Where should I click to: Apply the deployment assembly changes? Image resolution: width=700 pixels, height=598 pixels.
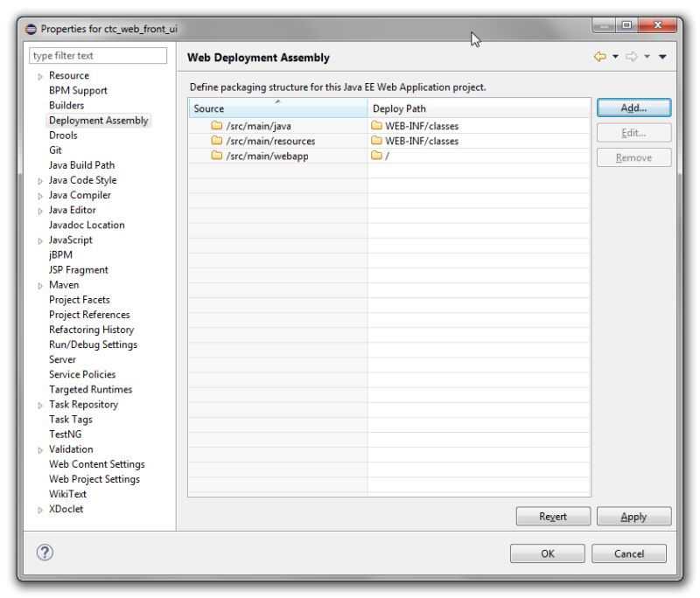pyautogui.click(x=633, y=516)
